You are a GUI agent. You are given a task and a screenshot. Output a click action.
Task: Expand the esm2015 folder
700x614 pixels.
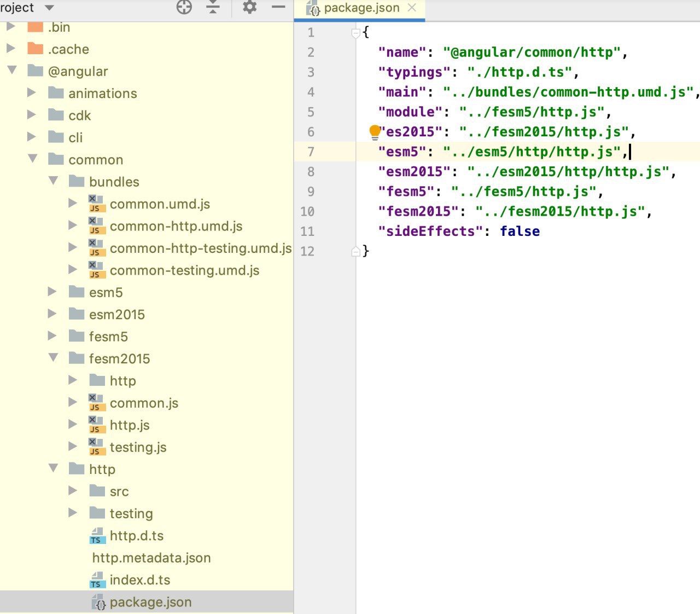click(x=52, y=314)
